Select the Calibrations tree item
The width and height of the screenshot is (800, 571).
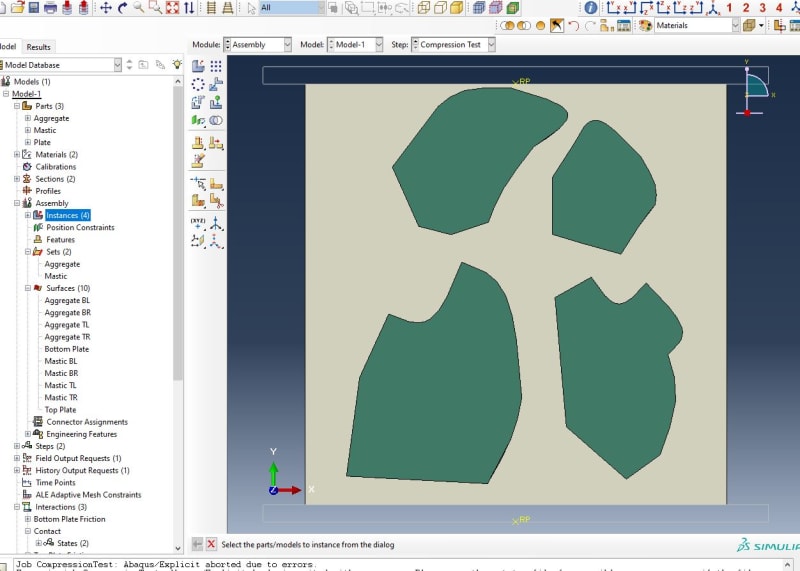click(x=56, y=167)
